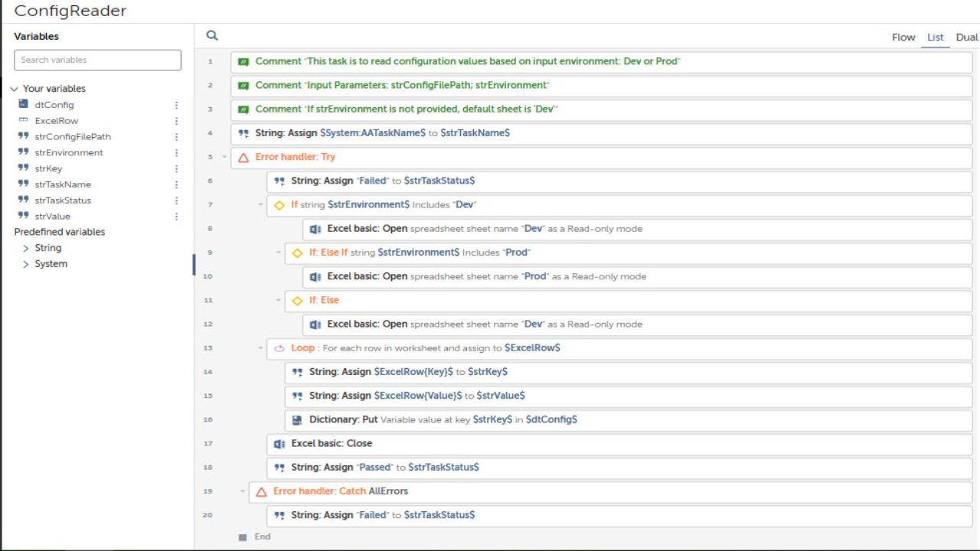Click the Search variables input field

point(98,60)
